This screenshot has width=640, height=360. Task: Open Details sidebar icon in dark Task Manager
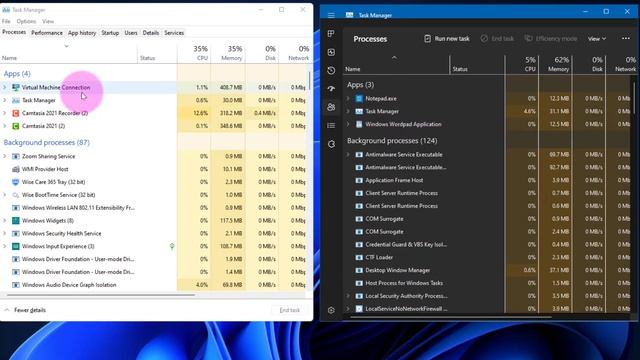(331, 125)
